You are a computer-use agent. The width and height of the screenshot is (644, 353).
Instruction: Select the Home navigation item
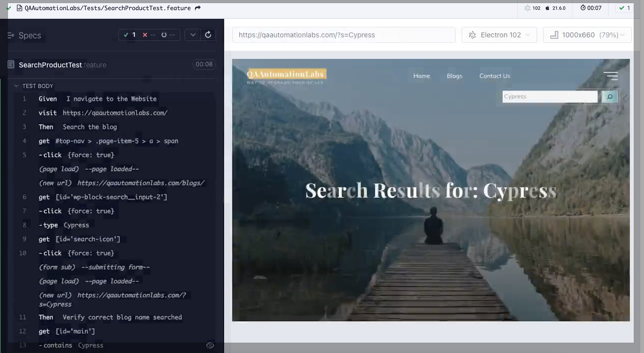point(421,76)
